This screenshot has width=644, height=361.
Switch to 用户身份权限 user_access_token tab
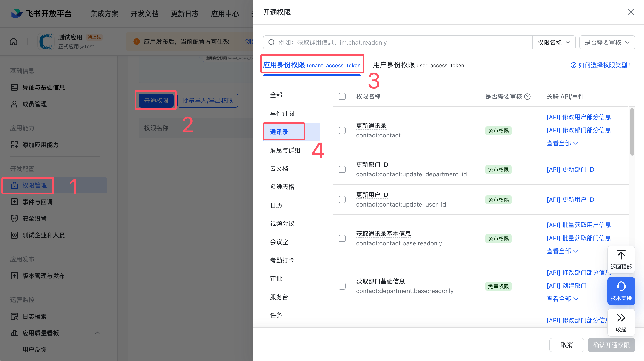418,65
